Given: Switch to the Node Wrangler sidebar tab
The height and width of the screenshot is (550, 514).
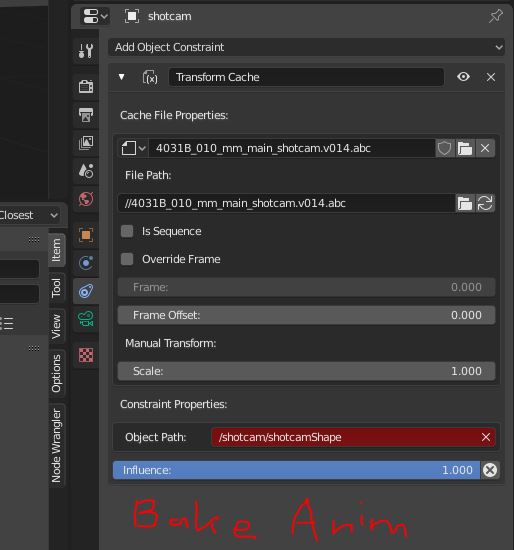Looking at the screenshot, I should point(56,445).
